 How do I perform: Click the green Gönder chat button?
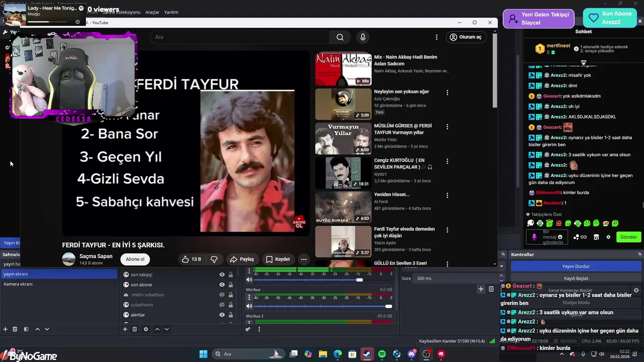(x=628, y=237)
